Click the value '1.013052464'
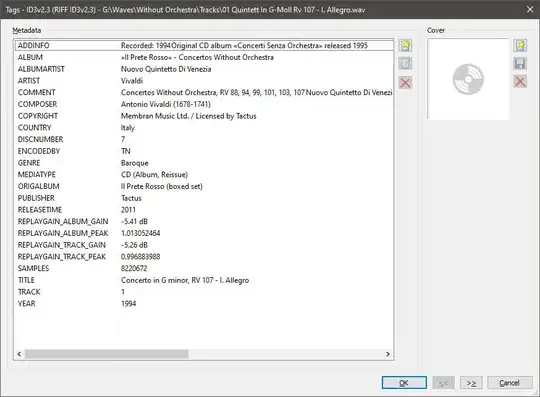The image size is (540, 397). pyautogui.click(x=141, y=233)
